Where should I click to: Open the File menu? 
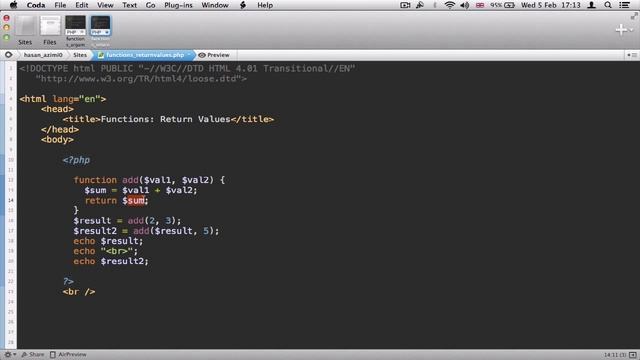[60, 5]
